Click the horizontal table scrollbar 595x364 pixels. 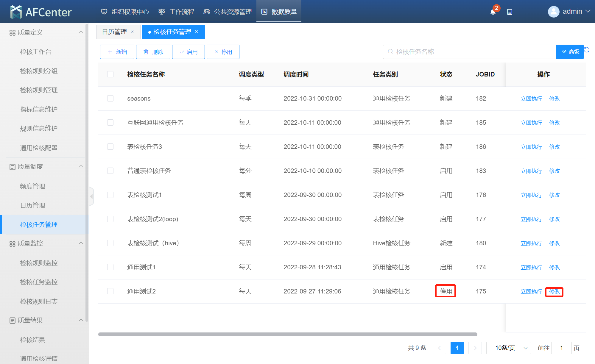click(287, 334)
